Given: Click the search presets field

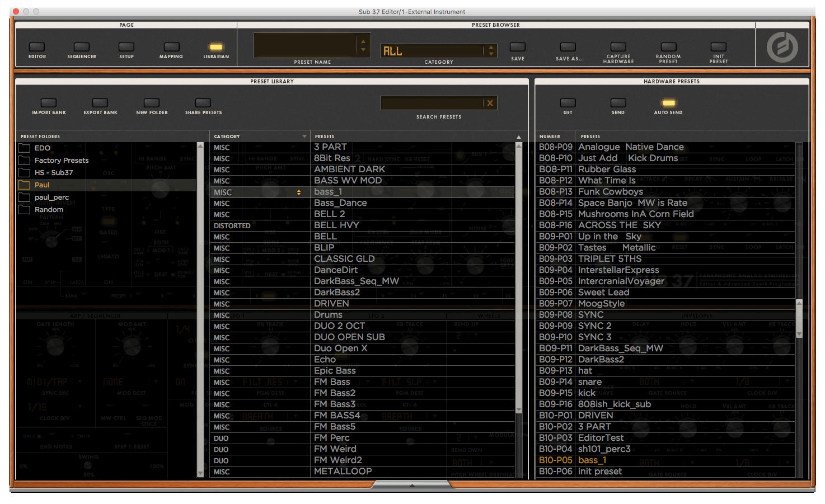Looking at the screenshot, I should click(x=432, y=103).
